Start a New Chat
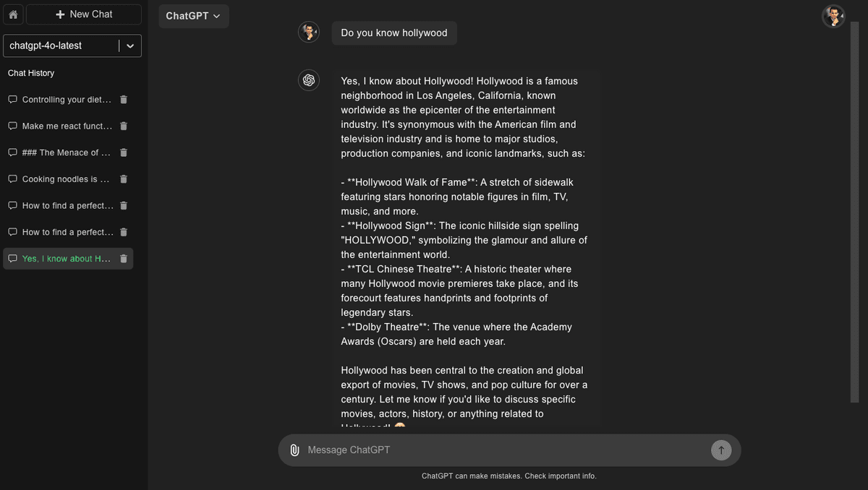This screenshot has width=868, height=490. tap(84, 14)
